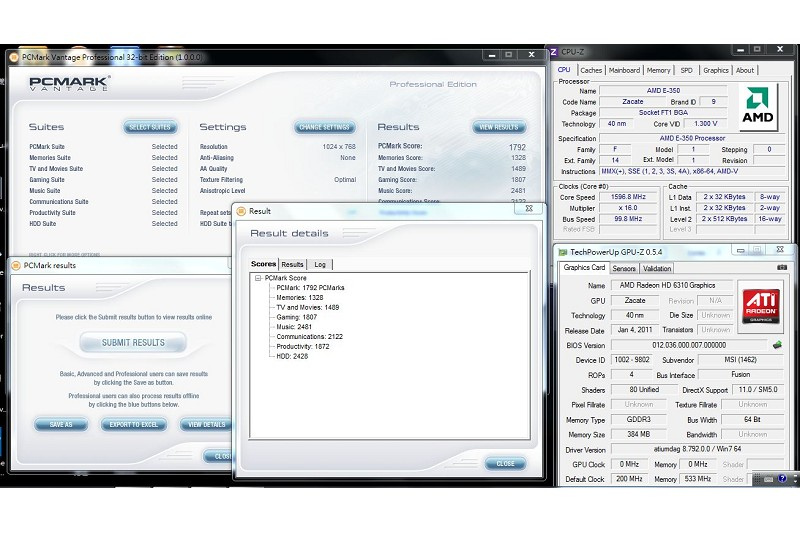Close the Result details dialog with X
The width and height of the screenshot is (800, 533).
[529, 209]
